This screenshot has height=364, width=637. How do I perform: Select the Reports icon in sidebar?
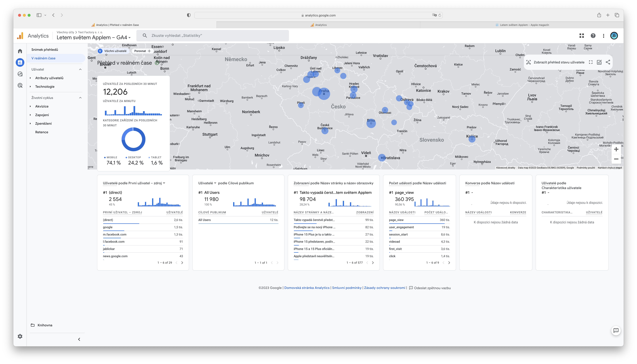(20, 62)
